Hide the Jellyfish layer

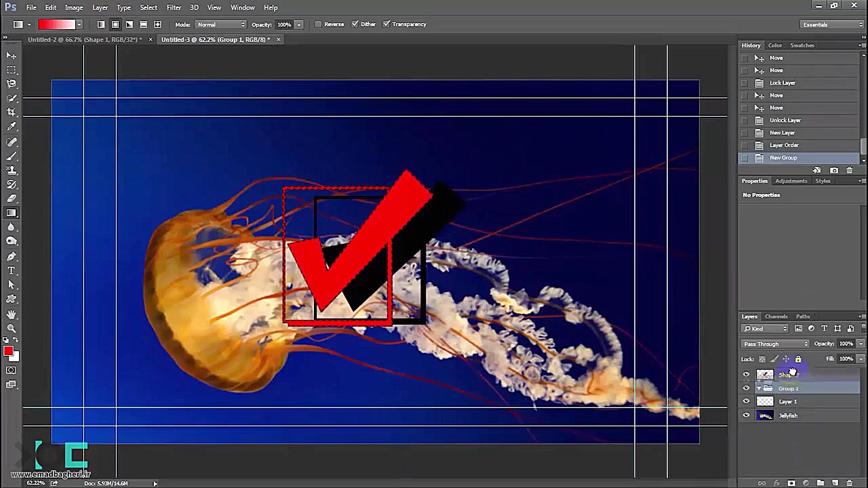click(747, 415)
